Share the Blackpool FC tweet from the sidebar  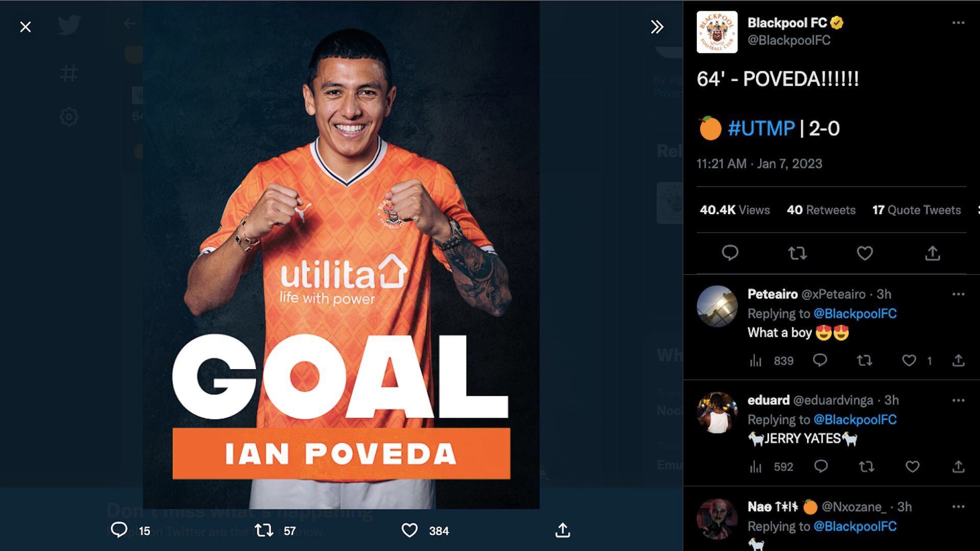[933, 253]
